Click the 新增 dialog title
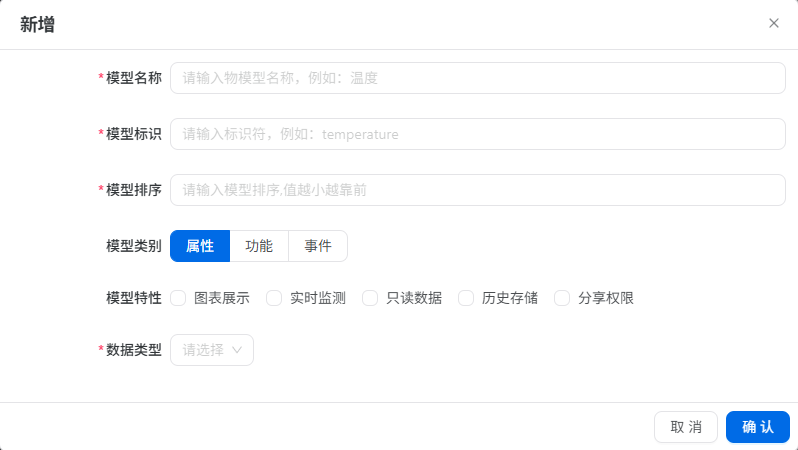798x450 pixels. (38, 25)
